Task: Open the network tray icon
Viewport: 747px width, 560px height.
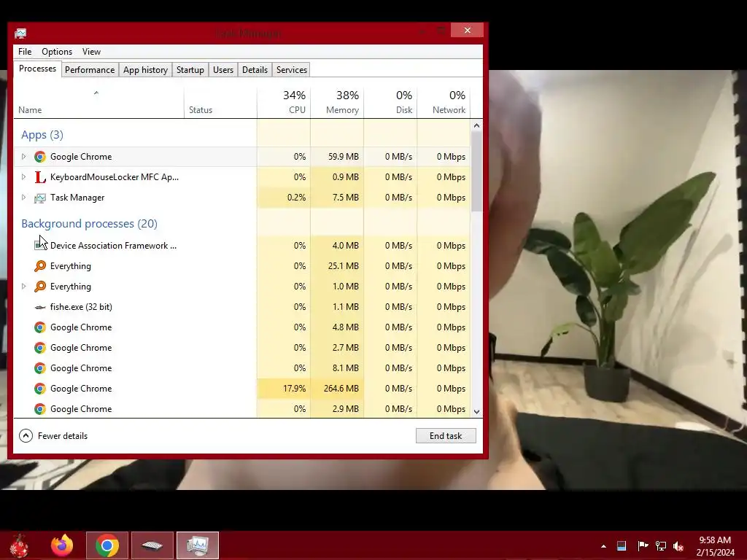Action: point(661,545)
